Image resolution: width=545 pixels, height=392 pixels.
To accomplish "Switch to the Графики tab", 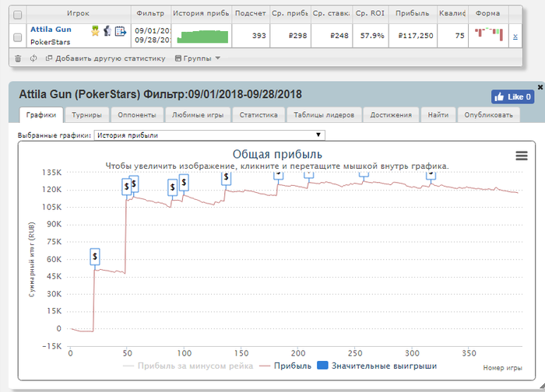I will pyautogui.click(x=41, y=115).
